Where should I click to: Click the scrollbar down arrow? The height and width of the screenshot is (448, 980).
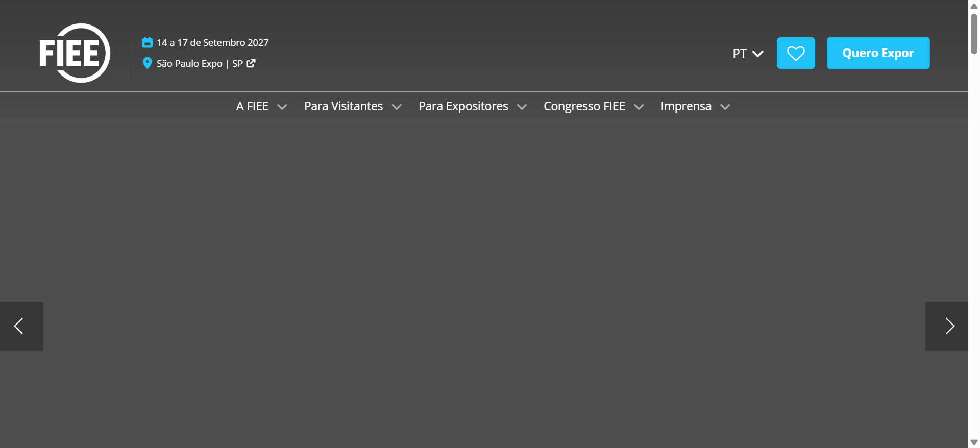(x=974, y=442)
